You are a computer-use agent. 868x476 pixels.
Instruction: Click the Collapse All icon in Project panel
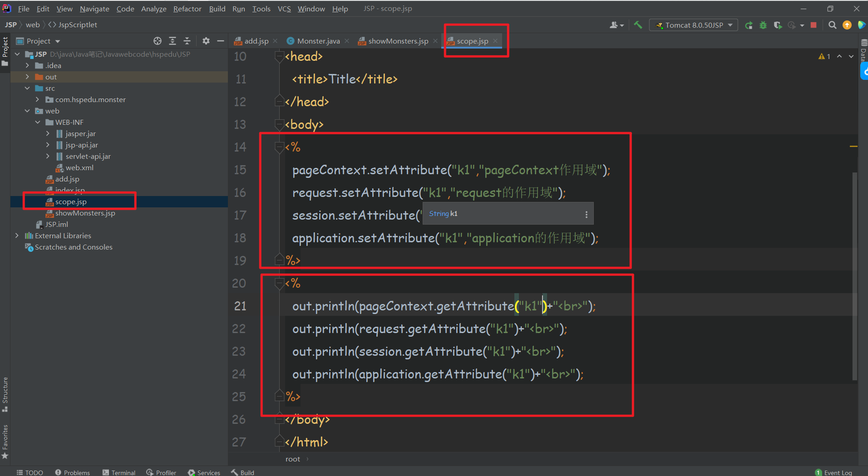click(187, 41)
